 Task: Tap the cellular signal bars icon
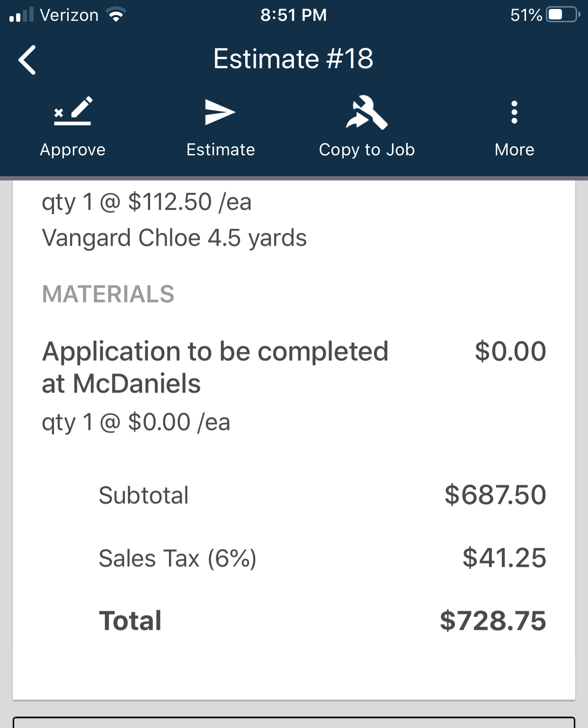[21, 15]
